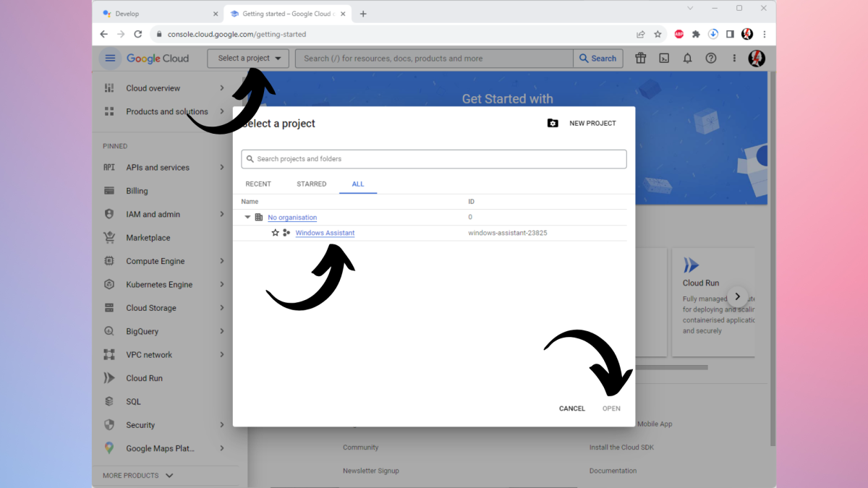Viewport: 868px width, 488px height.
Task: Click the browser address bar
Action: tap(394, 34)
